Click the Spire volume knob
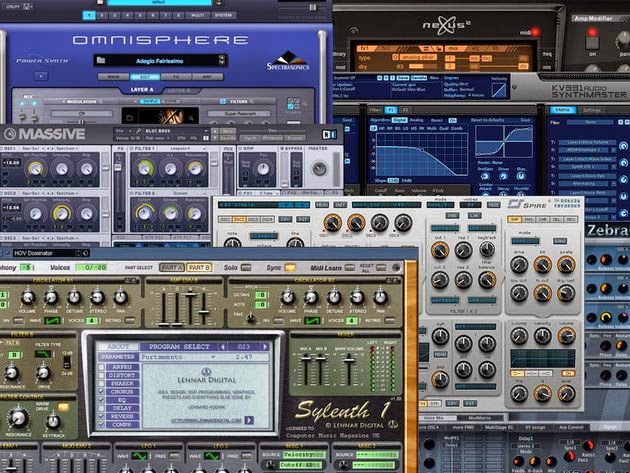This screenshot has width=630, height=473. coord(566,336)
